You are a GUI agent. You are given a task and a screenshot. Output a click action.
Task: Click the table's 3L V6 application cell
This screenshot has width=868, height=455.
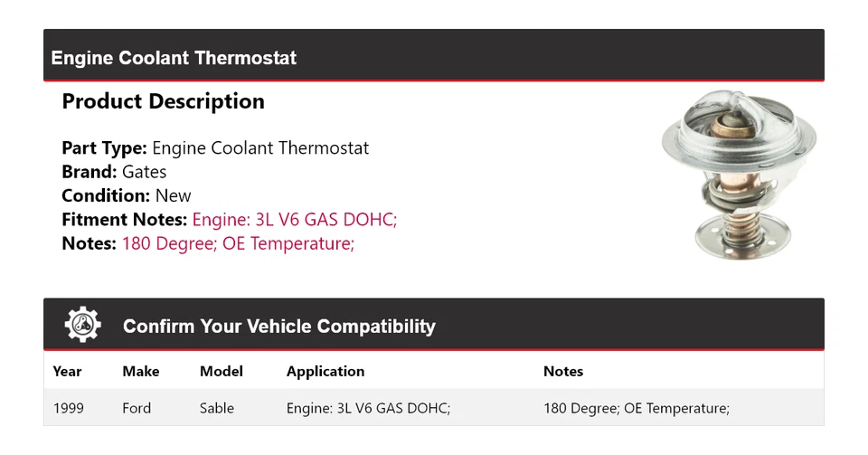click(x=368, y=408)
